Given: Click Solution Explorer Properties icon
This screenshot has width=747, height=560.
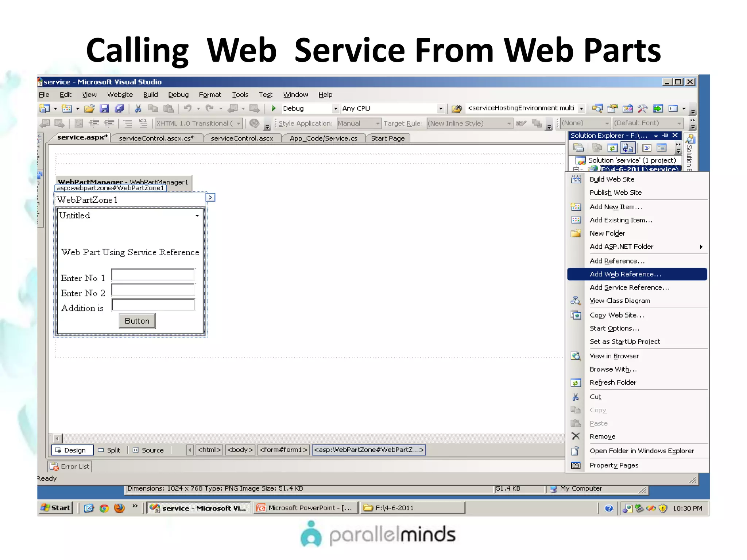Looking at the screenshot, I should point(578,148).
